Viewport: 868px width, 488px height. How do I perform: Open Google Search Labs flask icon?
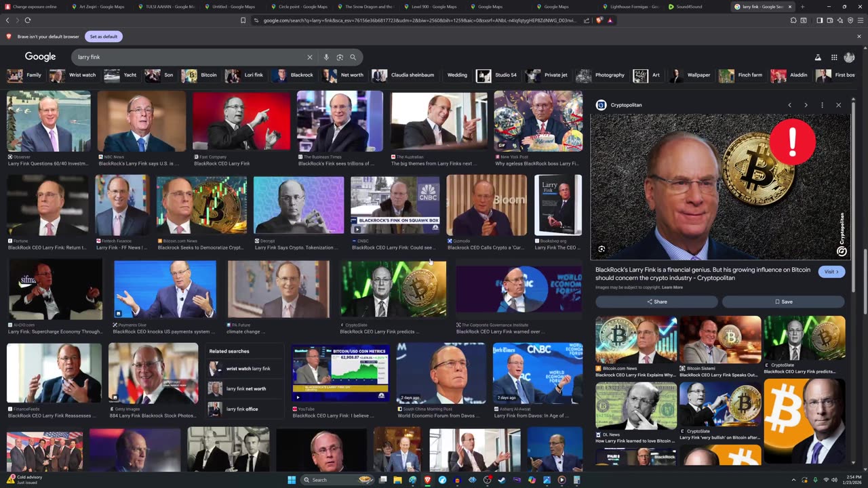click(x=818, y=58)
